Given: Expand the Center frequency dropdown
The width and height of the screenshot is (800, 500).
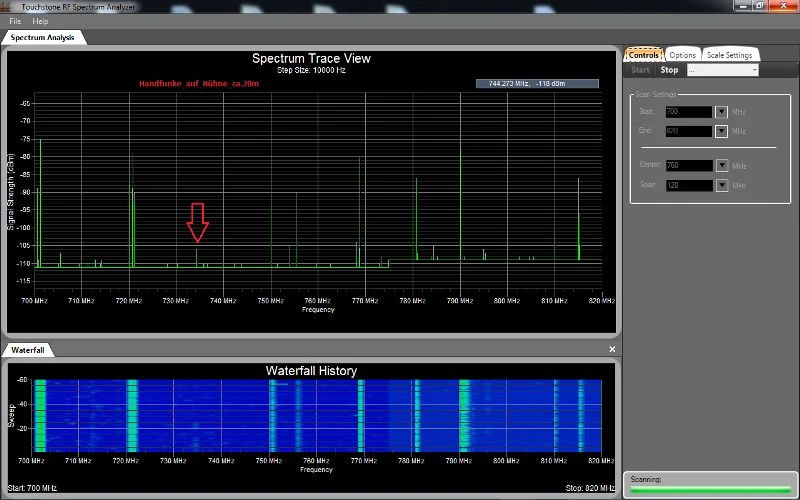Looking at the screenshot, I should (x=721, y=165).
